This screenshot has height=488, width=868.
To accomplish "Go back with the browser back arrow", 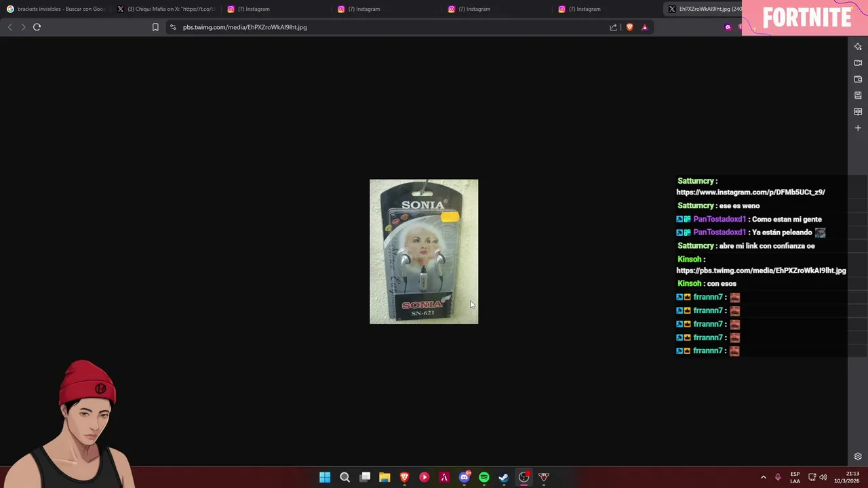I will coord(9,27).
